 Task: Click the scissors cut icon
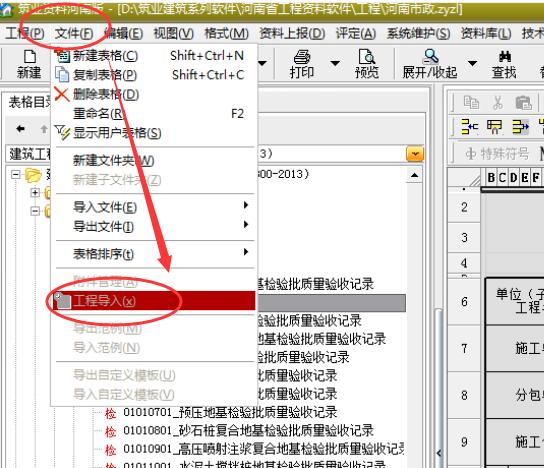tap(498, 103)
